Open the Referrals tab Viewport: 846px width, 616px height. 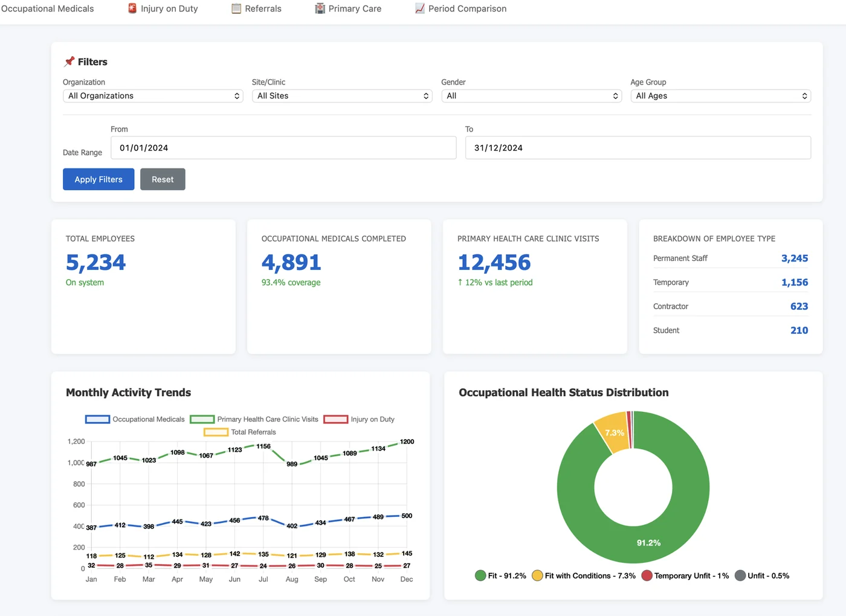click(x=257, y=8)
